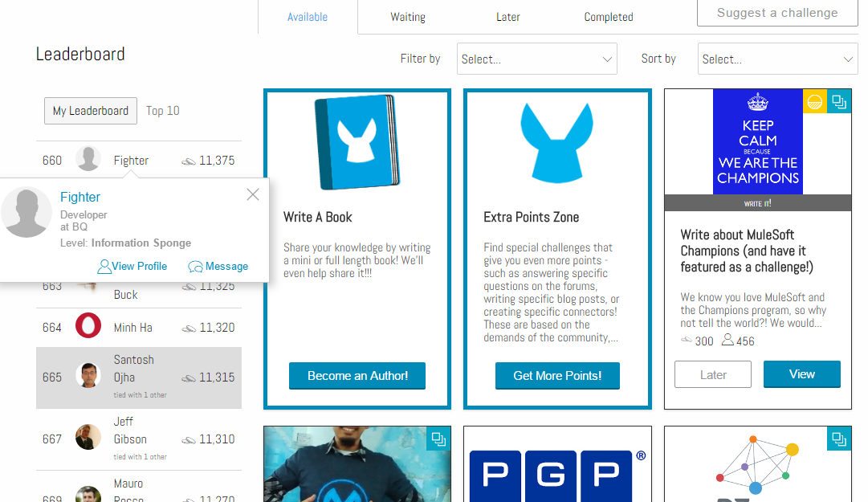Viewport: 868px width, 502px height.
Task: Click the yellow badge icon on the Champions card
Action: tap(815, 101)
